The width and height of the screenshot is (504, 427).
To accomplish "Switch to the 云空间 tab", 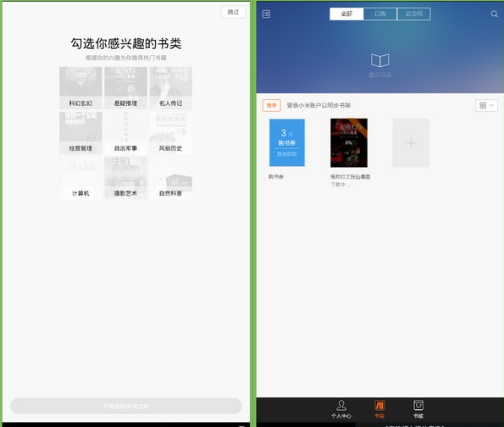I will point(414,14).
